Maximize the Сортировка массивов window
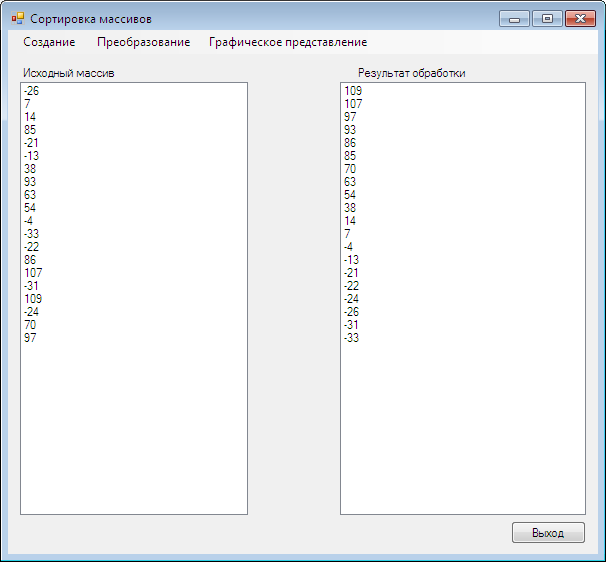 [x=547, y=19]
